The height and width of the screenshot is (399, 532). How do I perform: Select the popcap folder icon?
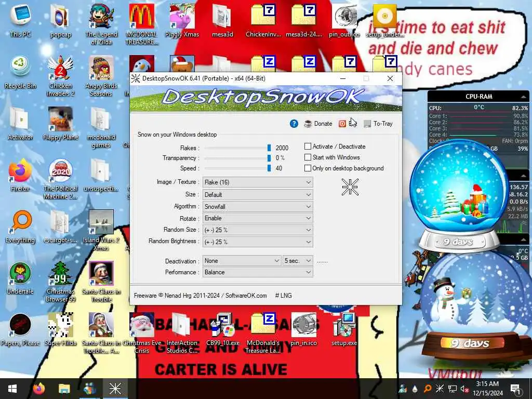point(60,20)
